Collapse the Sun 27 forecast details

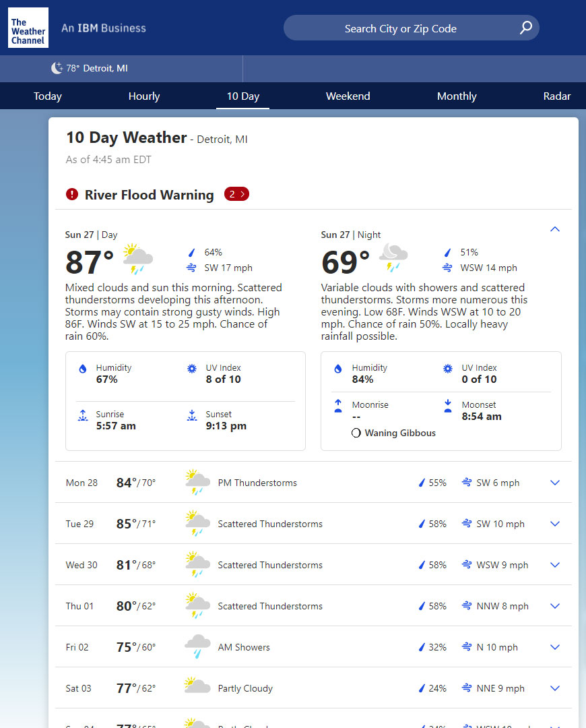555,229
